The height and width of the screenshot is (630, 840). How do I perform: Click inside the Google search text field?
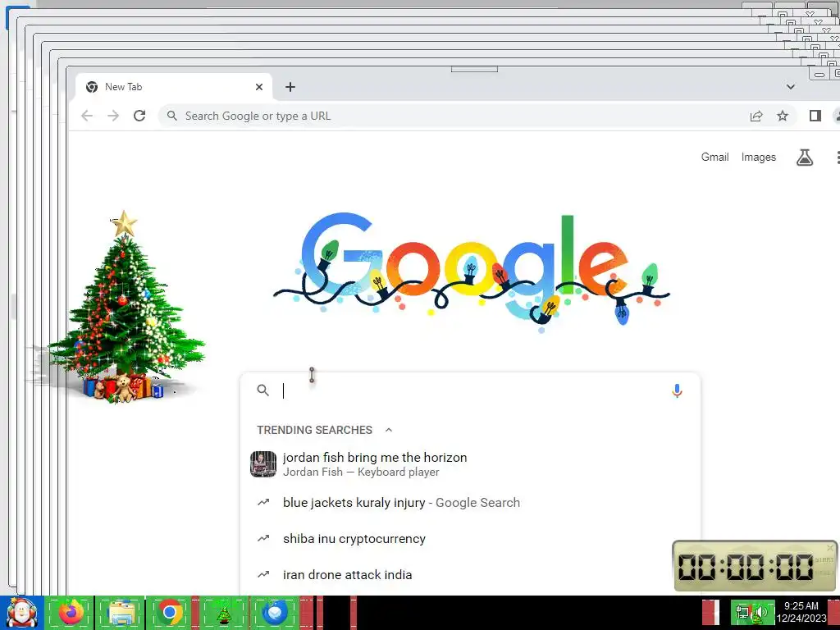[472, 391]
